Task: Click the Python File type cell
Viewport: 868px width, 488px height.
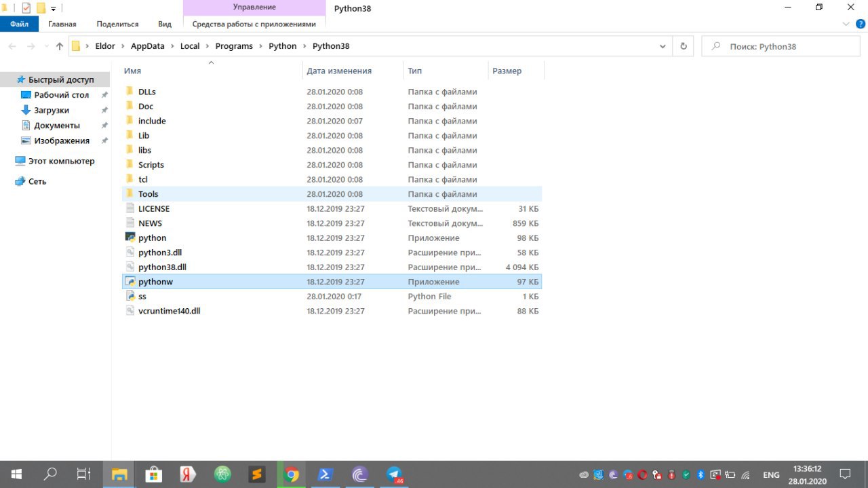Action: tap(429, 297)
